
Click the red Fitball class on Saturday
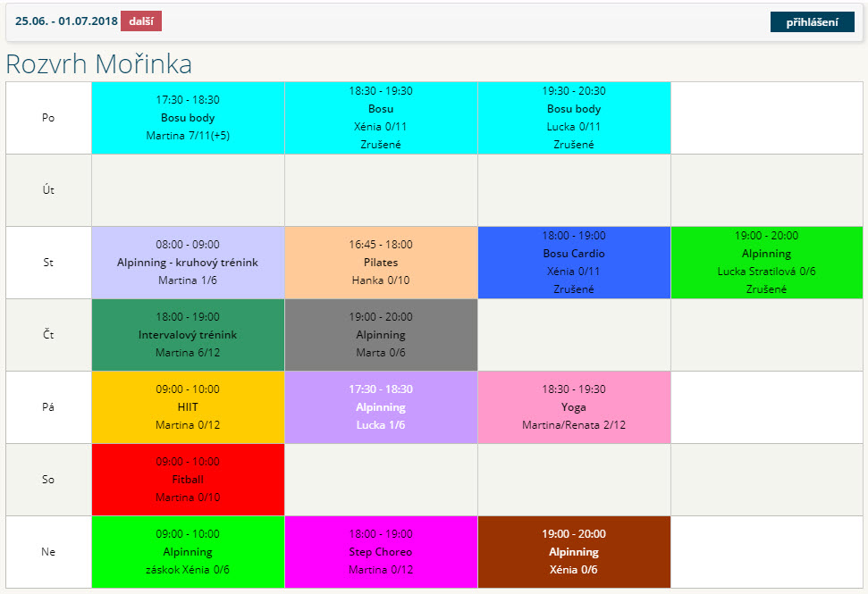[188, 480]
